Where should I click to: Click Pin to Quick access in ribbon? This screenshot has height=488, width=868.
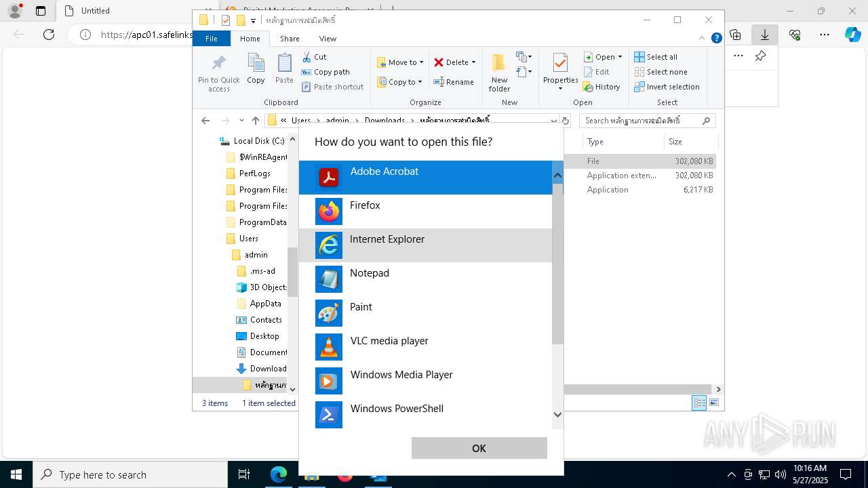[x=218, y=73]
